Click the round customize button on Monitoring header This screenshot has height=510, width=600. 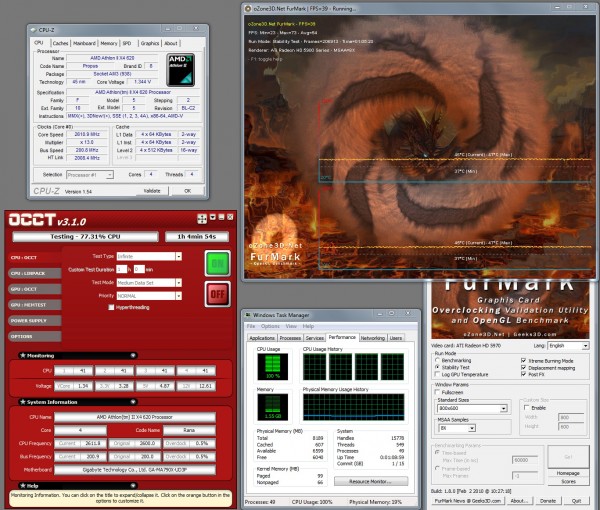coord(133,355)
